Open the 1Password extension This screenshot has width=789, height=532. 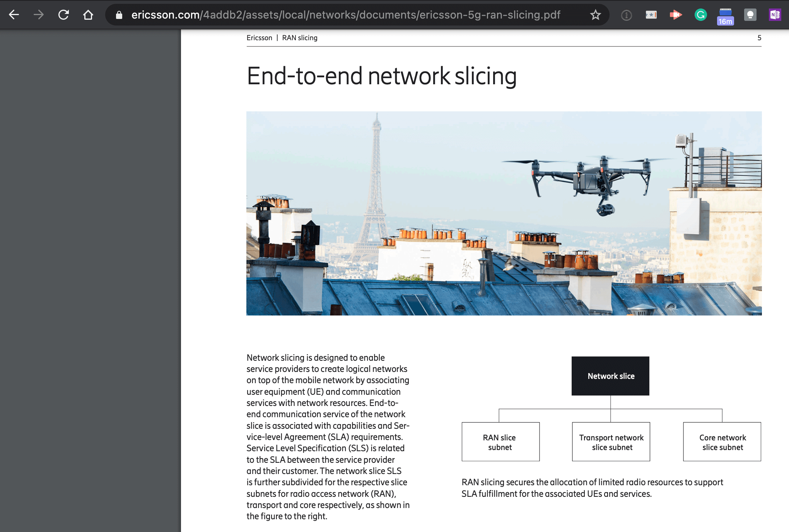(626, 15)
